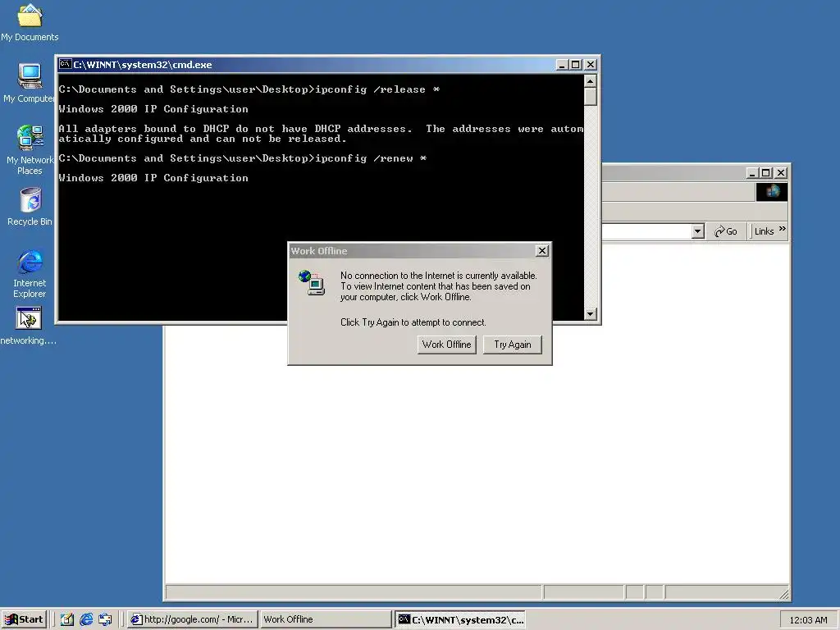Close the cmd.exe window
The width and height of the screenshot is (840, 630).
click(591, 65)
